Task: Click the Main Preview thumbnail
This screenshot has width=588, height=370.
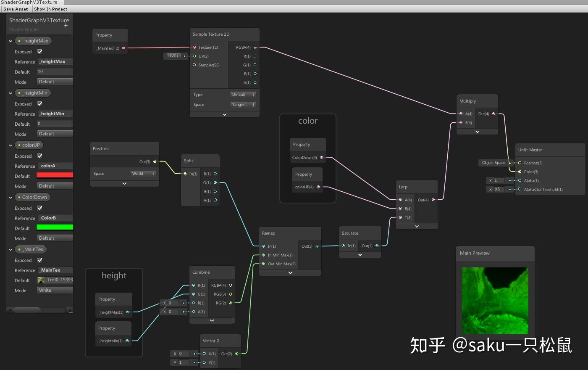Action: [495, 301]
